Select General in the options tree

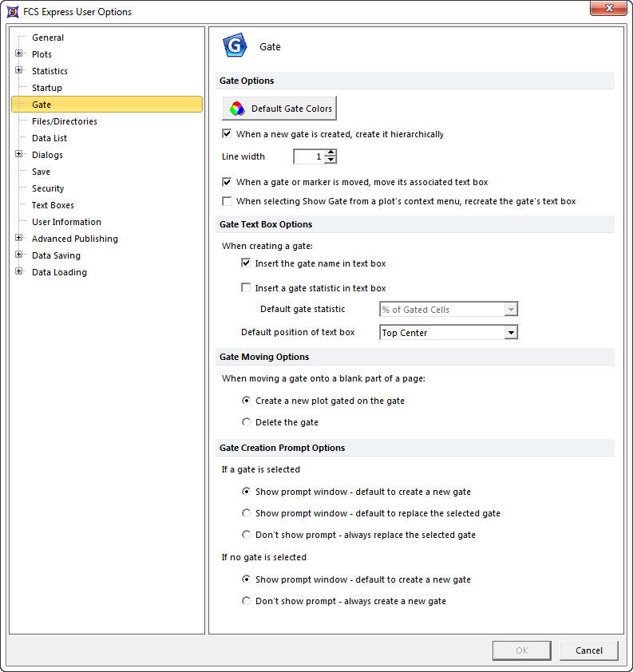pyautogui.click(x=48, y=38)
